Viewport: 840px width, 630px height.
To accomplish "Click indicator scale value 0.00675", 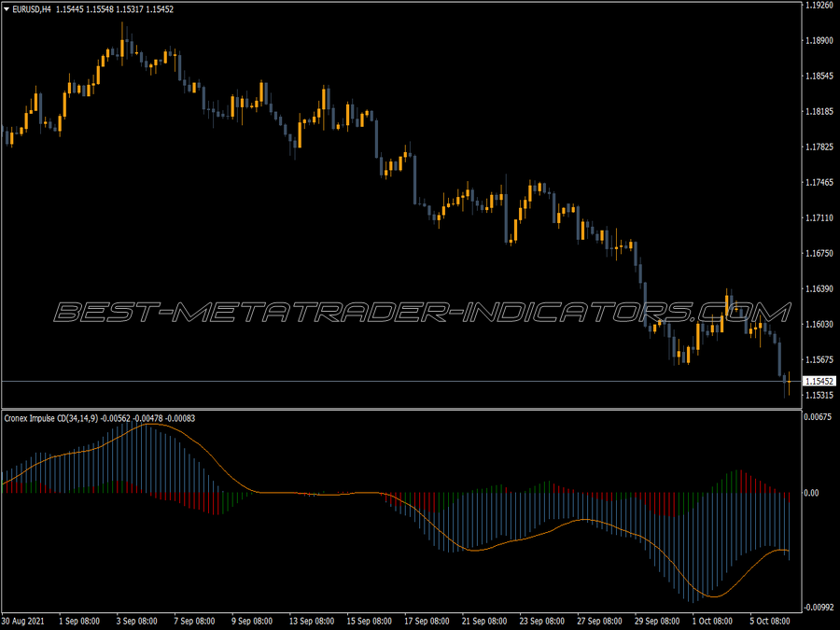I will point(818,417).
